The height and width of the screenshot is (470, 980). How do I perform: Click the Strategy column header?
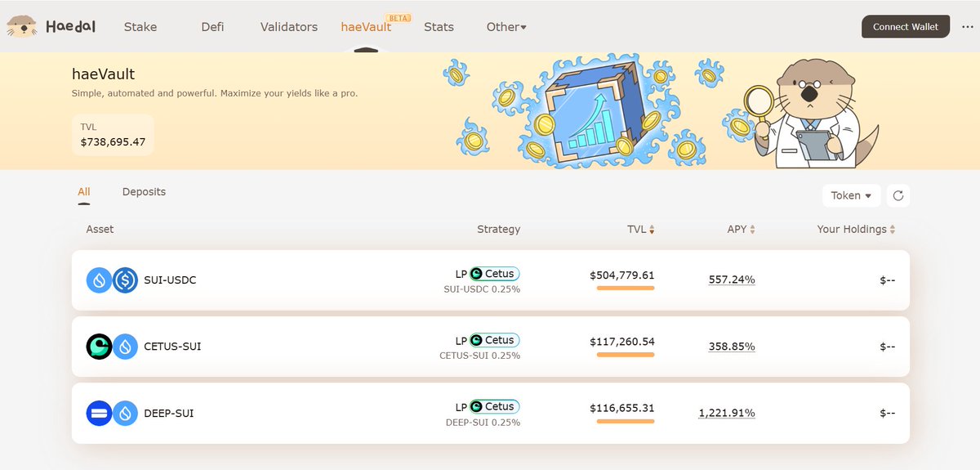[x=498, y=229]
